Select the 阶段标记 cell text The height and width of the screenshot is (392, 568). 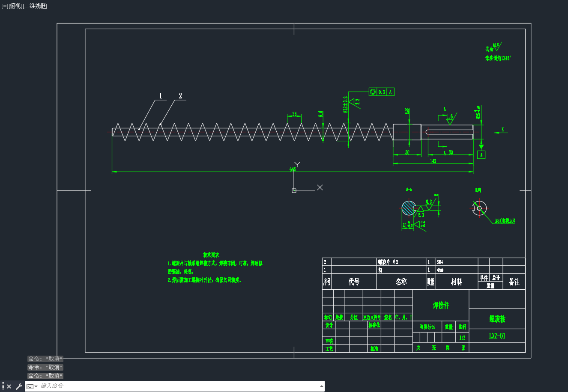point(427,327)
